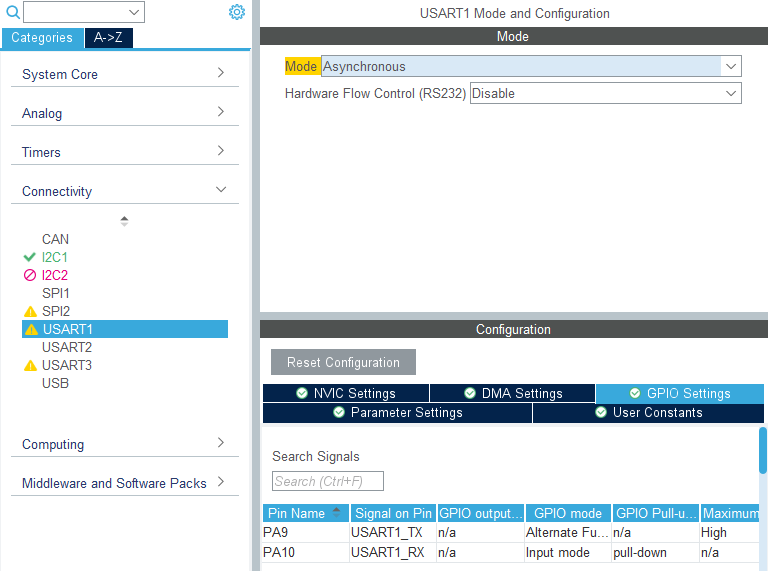Expand the Analog category
The width and height of the screenshot is (768, 571).
124,113
